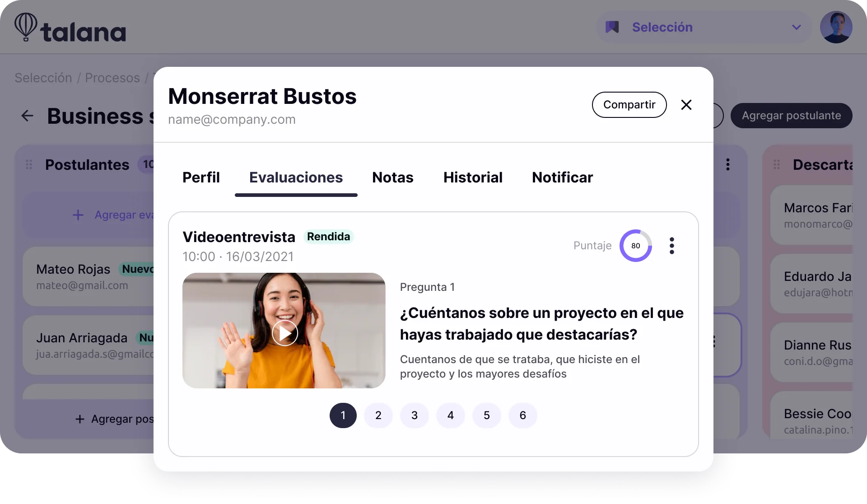This screenshot has width=867, height=504.
Task: Click the Agregar postulante button
Action: pos(791,116)
